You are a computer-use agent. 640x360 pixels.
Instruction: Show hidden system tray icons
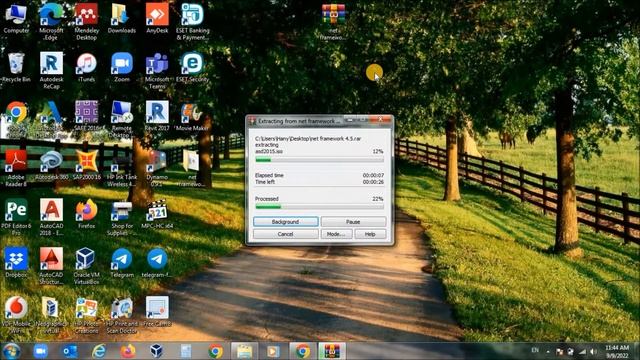point(548,351)
